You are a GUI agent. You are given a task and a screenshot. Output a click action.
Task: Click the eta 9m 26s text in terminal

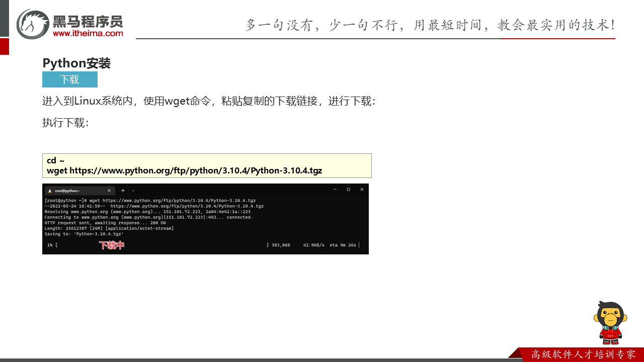tap(343, 245)
